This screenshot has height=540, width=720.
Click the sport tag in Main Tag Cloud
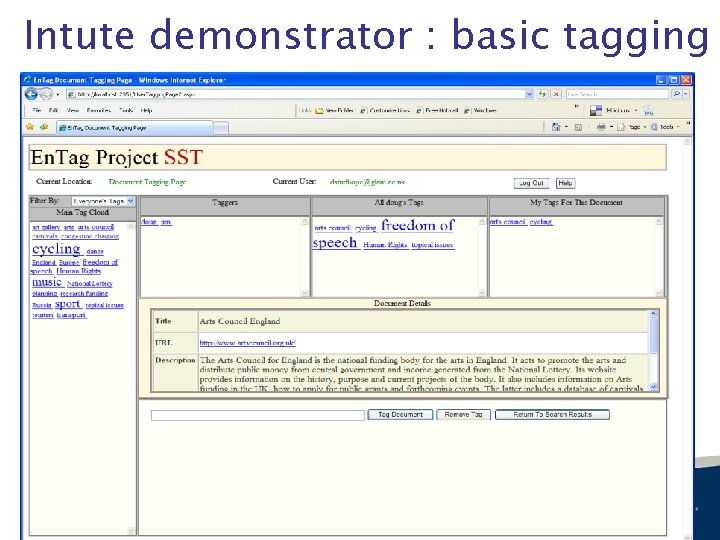point(68,304)
